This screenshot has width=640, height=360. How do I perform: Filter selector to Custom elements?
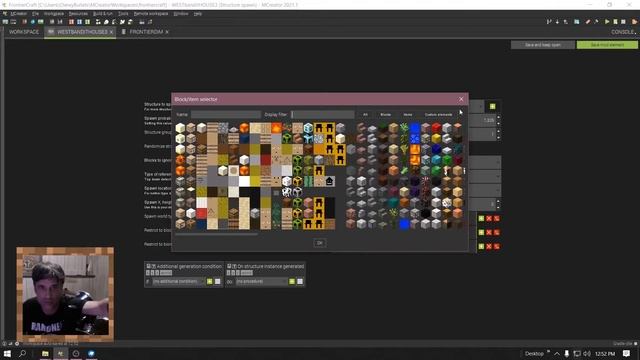(x=438, y=115)
